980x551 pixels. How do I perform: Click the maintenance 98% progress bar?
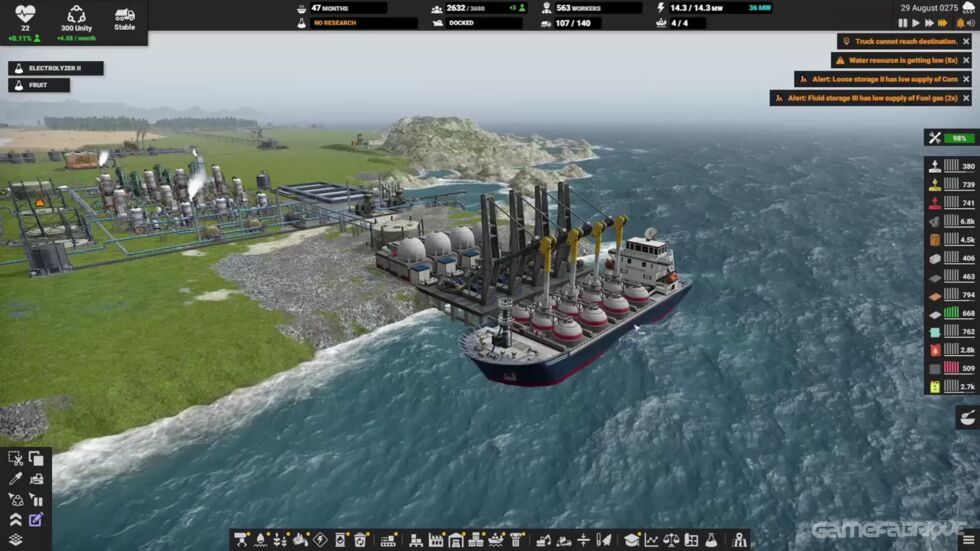click(959, 138)
